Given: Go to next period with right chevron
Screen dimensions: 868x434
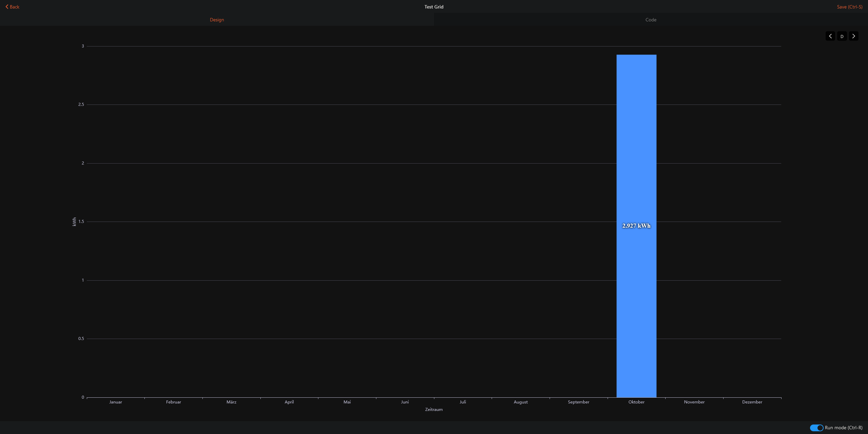Looking at the screenshot, I should pyautogui.click(x=853, y=36).
